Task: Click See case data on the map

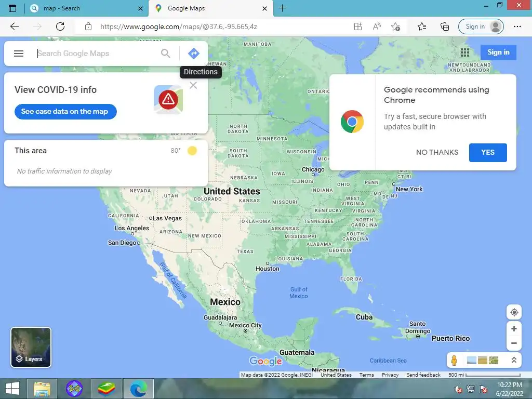Action: [x=65, y=111]
